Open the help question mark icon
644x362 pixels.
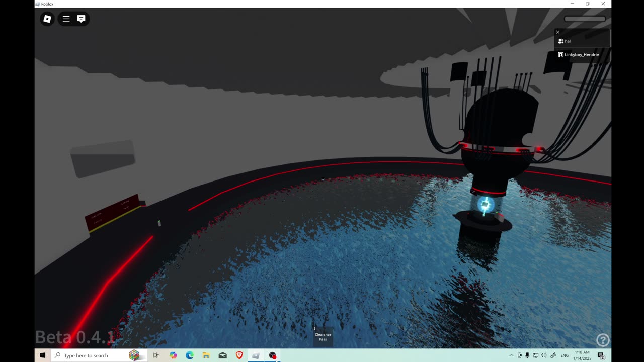tap(602, 340)
